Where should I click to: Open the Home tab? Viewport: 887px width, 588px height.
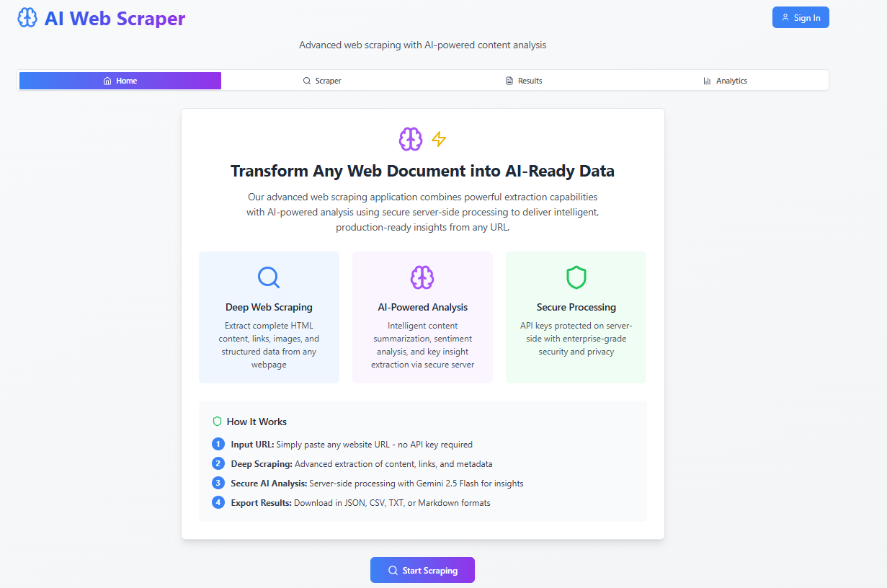(120, 81)
